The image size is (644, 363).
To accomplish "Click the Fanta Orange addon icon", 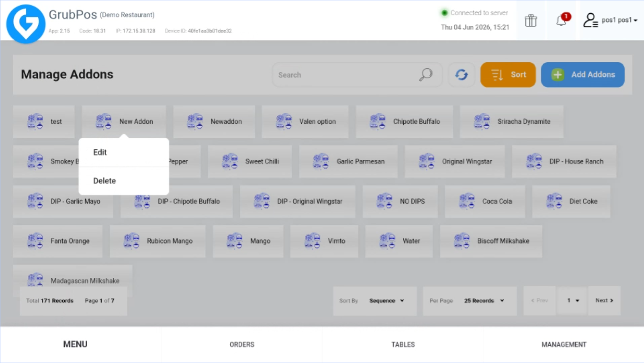I will coord(35,241).
